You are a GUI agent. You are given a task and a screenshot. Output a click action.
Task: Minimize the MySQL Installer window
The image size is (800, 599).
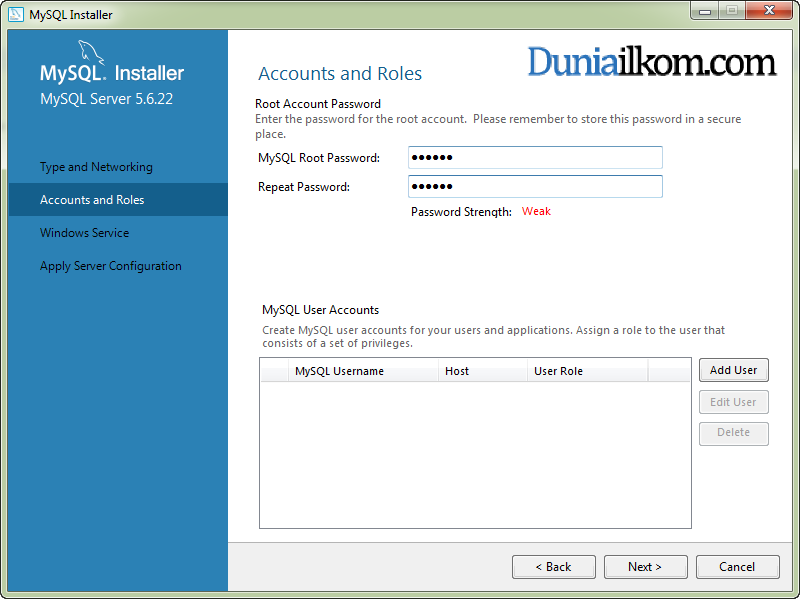[x=705, y=11]
